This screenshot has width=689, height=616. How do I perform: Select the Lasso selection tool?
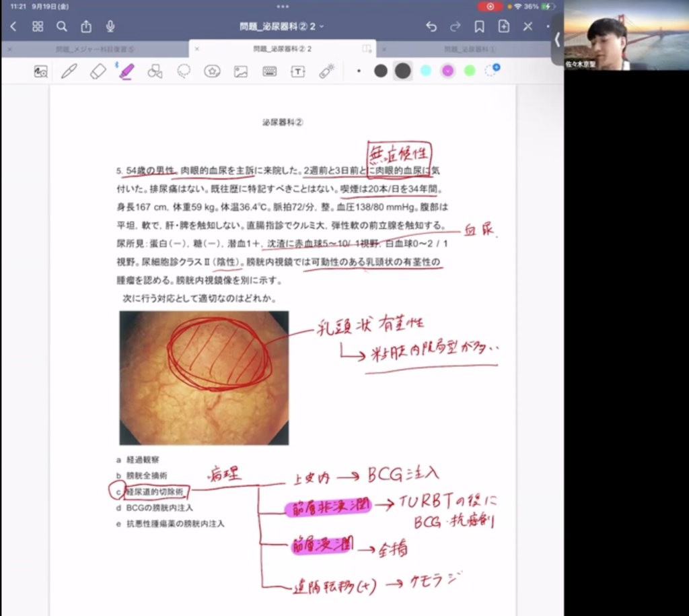tap(183, 70)
